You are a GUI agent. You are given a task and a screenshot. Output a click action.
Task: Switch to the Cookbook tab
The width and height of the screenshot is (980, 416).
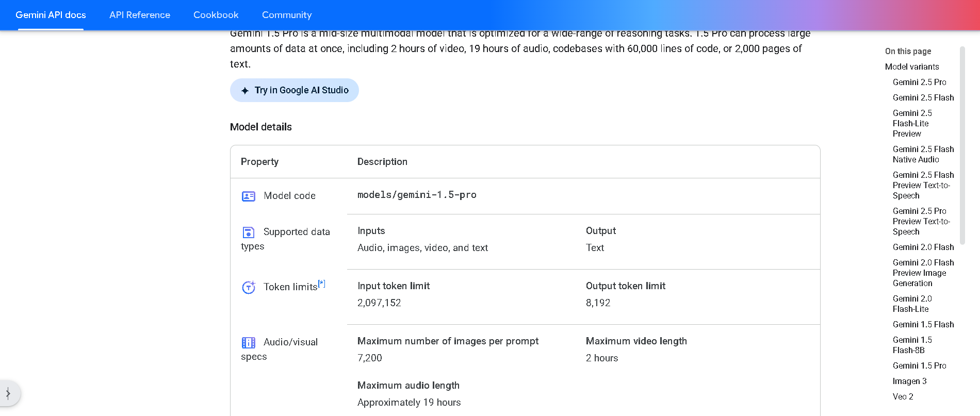[x=216, y=15]
